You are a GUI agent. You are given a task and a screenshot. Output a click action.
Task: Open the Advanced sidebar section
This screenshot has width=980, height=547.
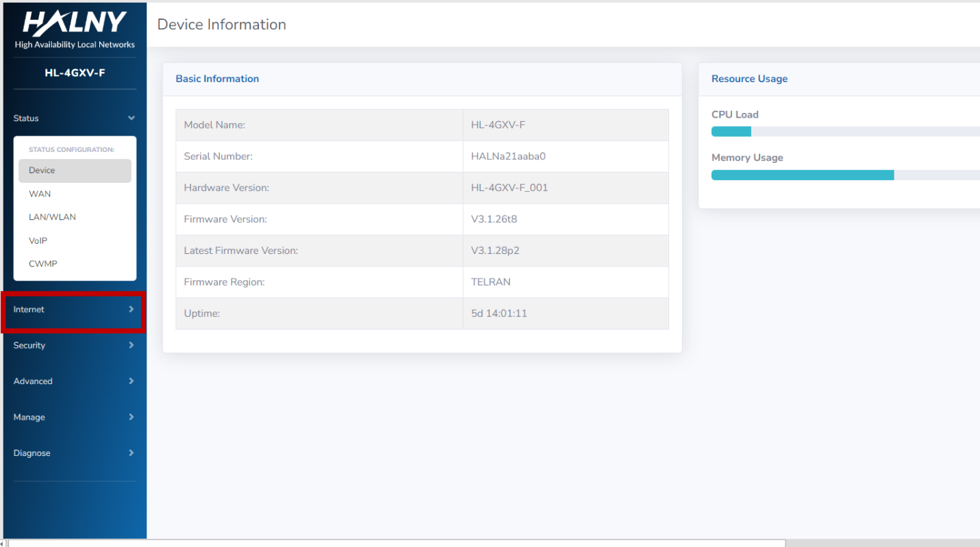(75, 381)
